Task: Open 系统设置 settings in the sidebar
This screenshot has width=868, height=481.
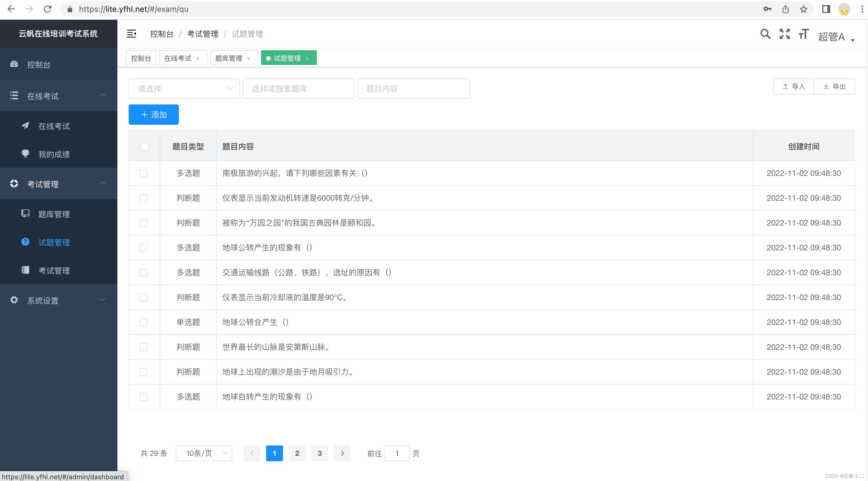Action: tap(42, 300)
